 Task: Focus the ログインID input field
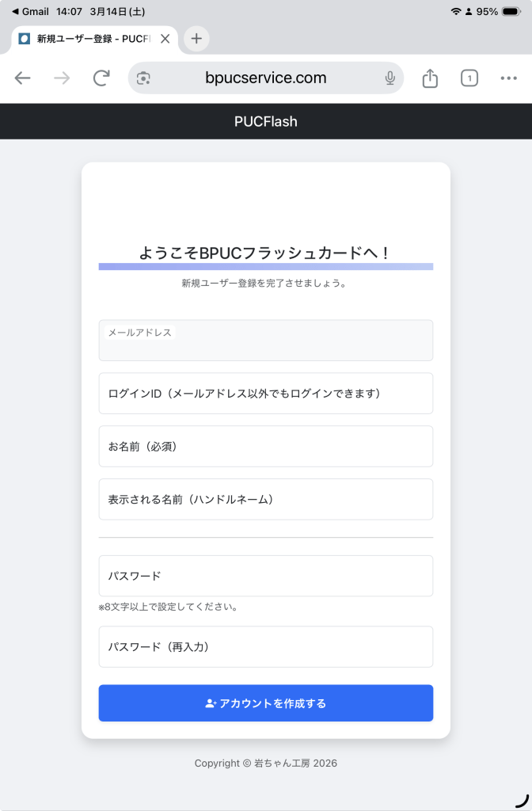coord(266,394)
